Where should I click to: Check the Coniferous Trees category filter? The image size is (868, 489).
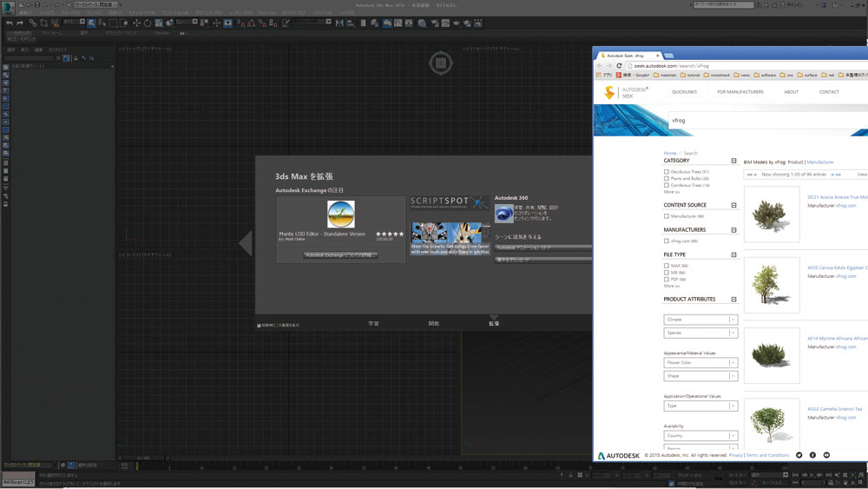point(667,185)
